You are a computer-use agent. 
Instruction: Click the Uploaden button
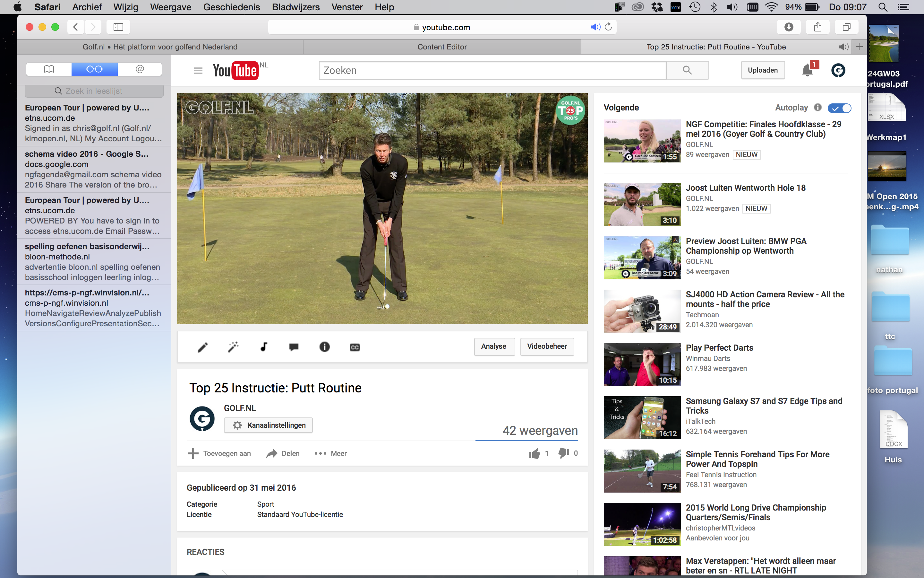point(763,70)
